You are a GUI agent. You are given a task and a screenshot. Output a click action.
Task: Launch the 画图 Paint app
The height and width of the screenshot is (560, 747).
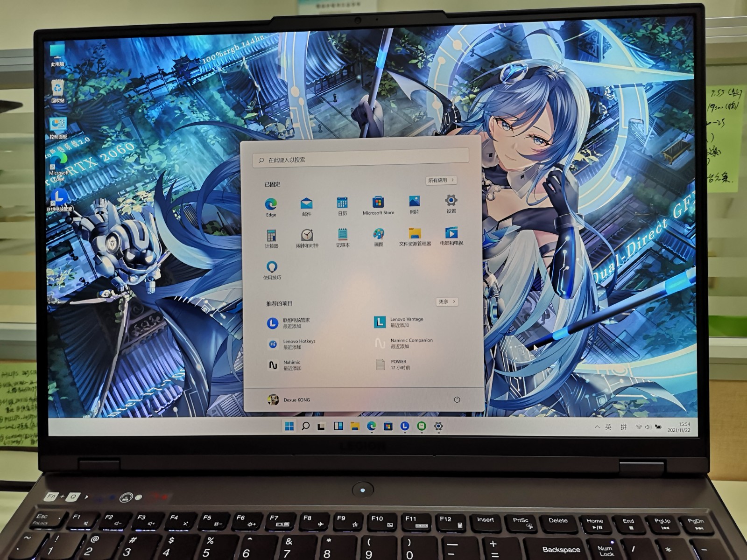coord(379,237)
